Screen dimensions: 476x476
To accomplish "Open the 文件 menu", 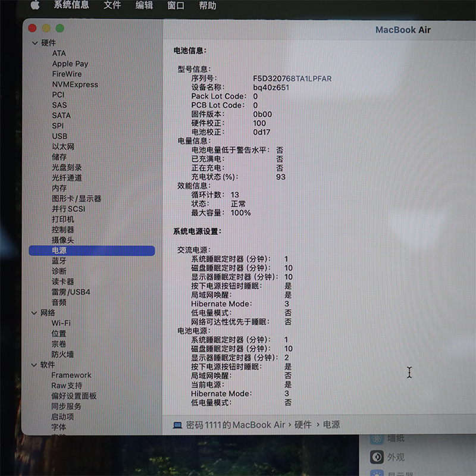I will [112, 5].
